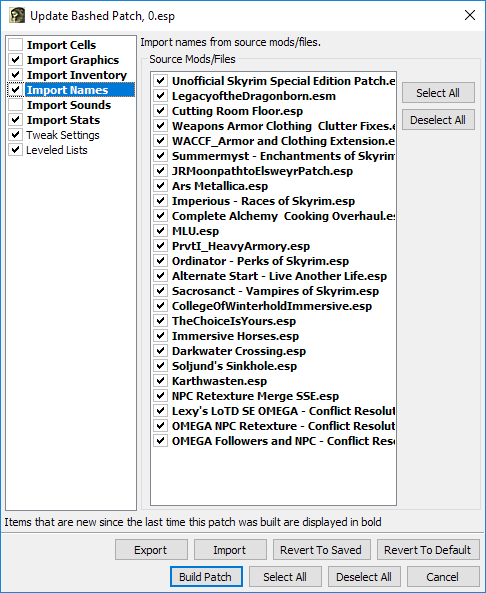This screenshot has width=486, height=593.
Task: Uncheck OMEGA Followers and NPC checkbox
Action: click(160, 441)
